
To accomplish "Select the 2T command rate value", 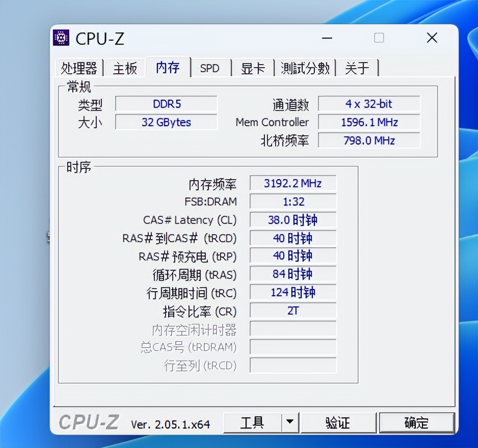I will tap(293, 311).
